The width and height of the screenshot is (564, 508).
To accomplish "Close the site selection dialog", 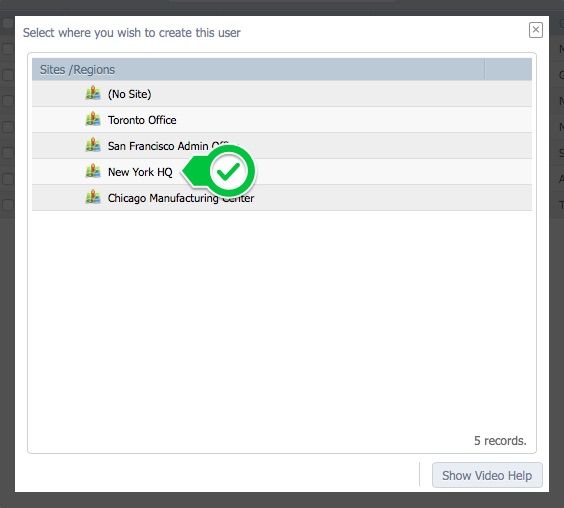I will [x=536, y=30].
